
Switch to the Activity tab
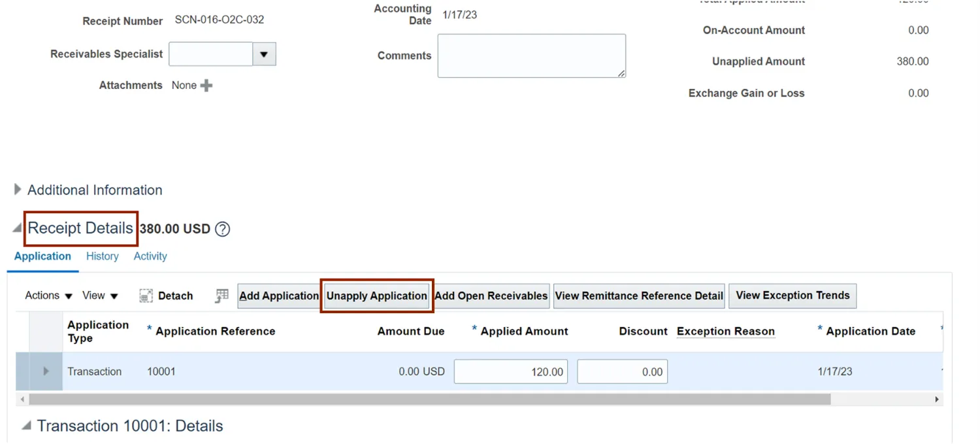[x=150, y=256]
